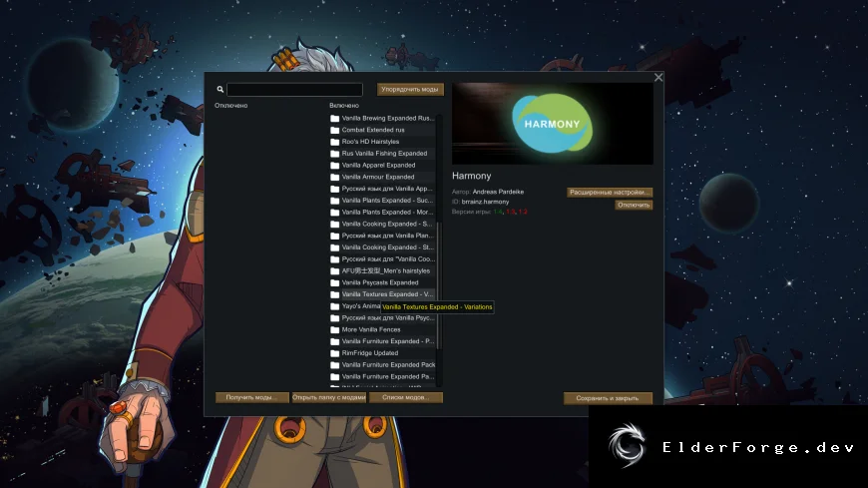Click folder icon of the Yayo's Anima row

(x=335, y=306)
